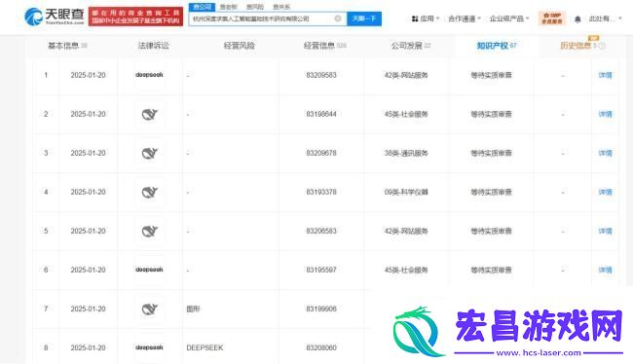Click 等待实质审查 status in row 1

pyautogui.click(x=491, y=75)
